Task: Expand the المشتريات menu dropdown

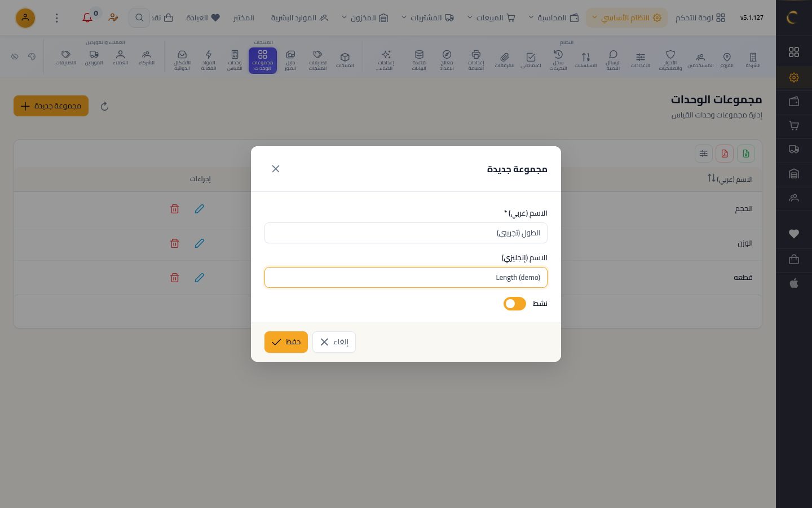Action: point(427,18)
